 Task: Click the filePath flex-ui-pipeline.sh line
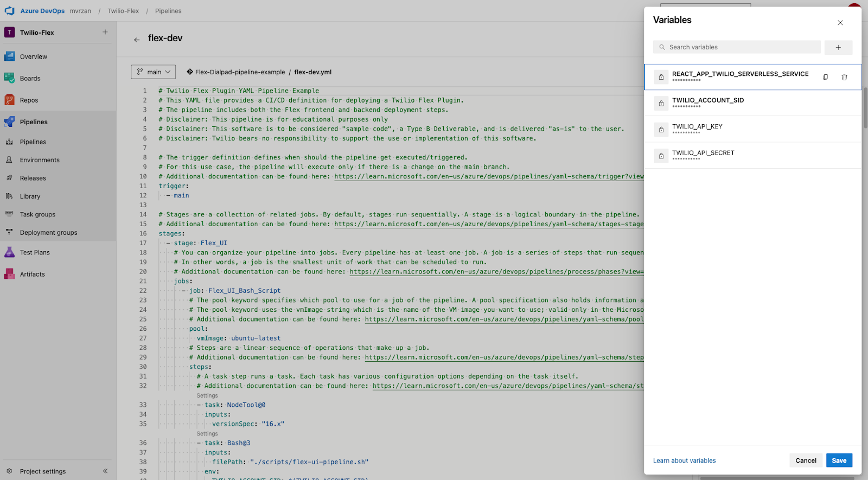coord(290,462)
